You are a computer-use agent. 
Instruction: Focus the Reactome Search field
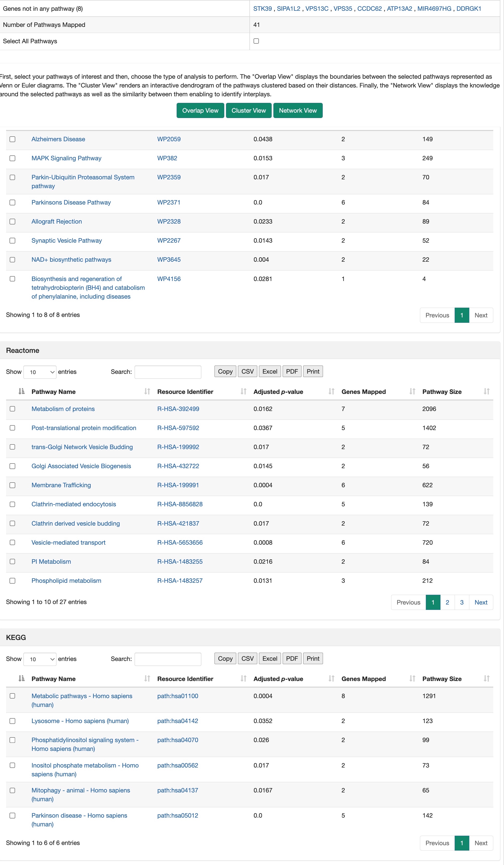click(168, 372)
